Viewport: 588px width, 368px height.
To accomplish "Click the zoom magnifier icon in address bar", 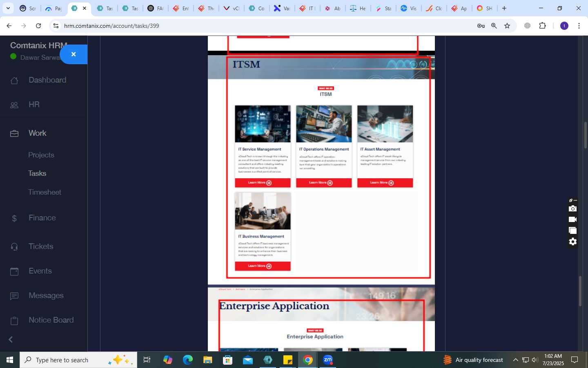I will pos(494,26).
